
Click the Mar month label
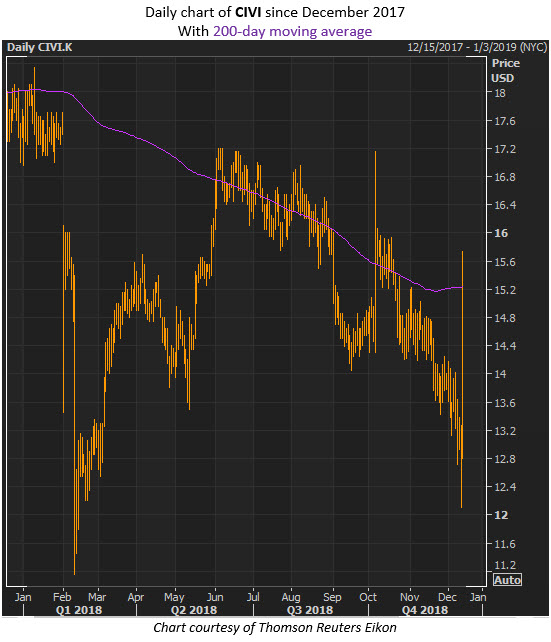point(97,597)
